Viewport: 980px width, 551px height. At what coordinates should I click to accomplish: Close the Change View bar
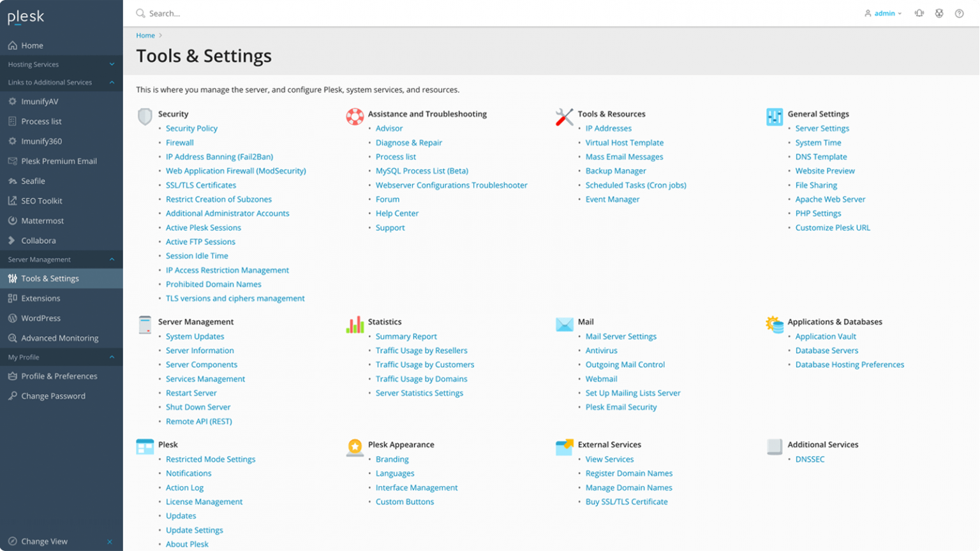(x=110, y=541)
